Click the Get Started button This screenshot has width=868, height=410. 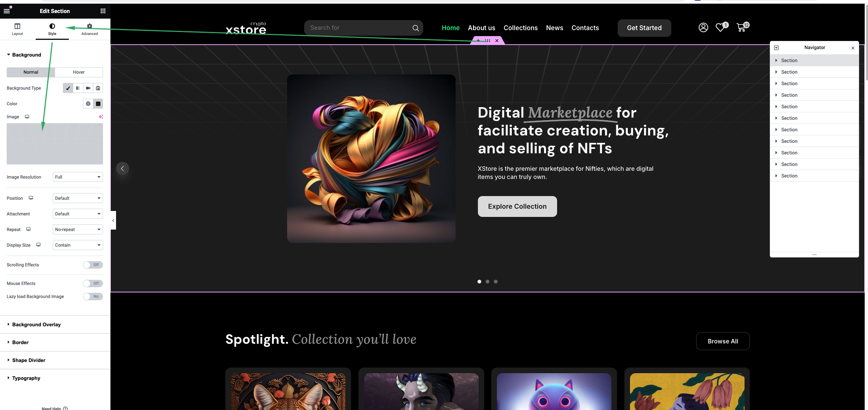(644, 28)
